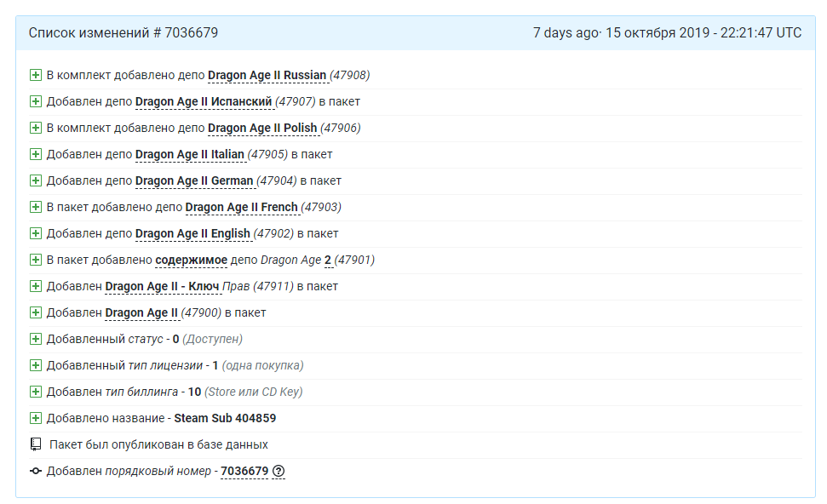
Task: Click the depot ID (47903) text
Action: pos(321,207)
